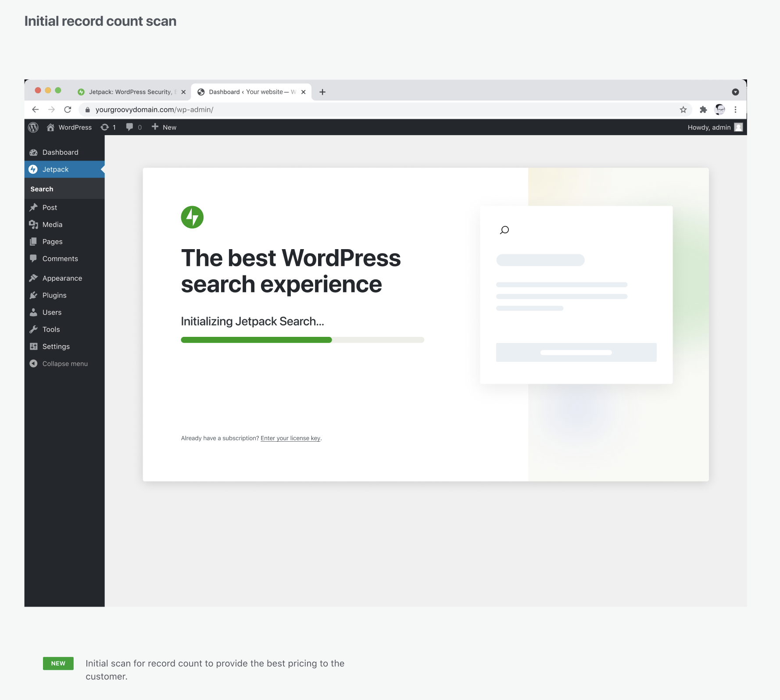Open Comments in the sidebar menu

[x=64, y=259]
